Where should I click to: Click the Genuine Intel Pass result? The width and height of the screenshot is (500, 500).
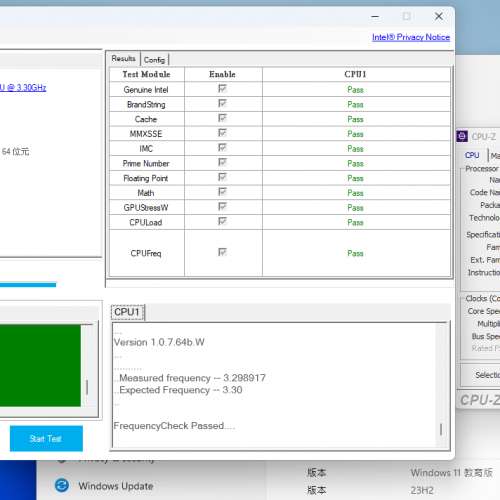[x=355, y=90]
